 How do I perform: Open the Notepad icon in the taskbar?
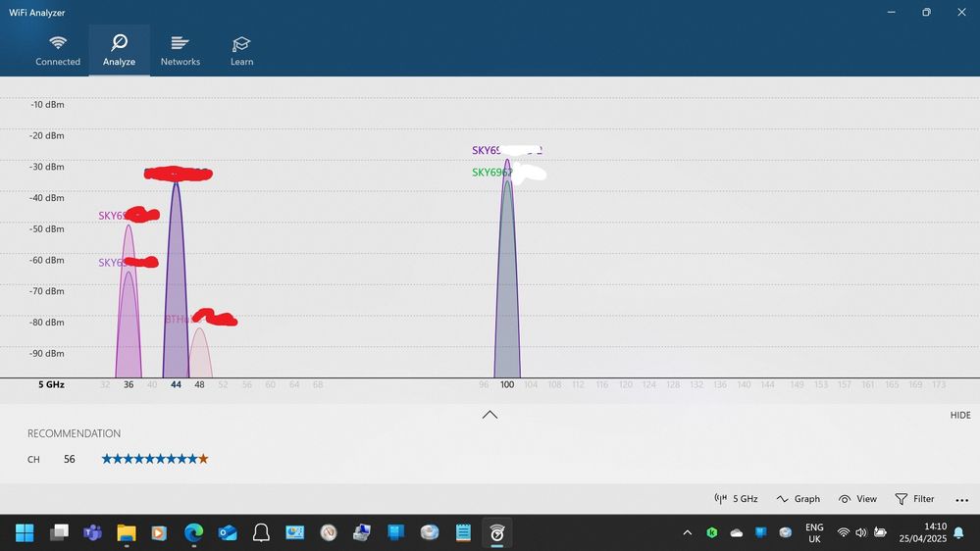(x=463, y=533)
